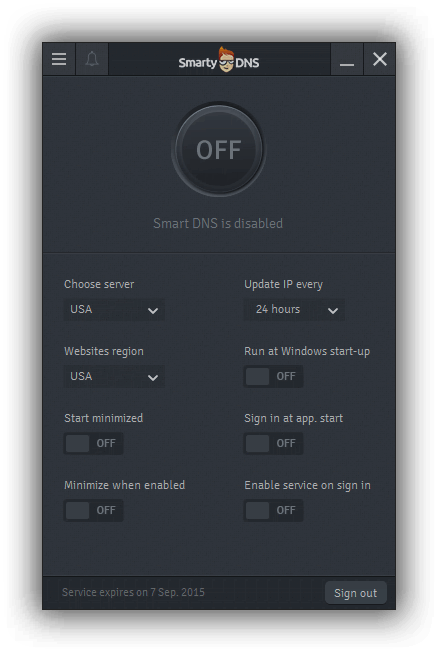Screen dimensions: 438x652
Task: Enable Run at Windows start-up
Action: (273, 377)
